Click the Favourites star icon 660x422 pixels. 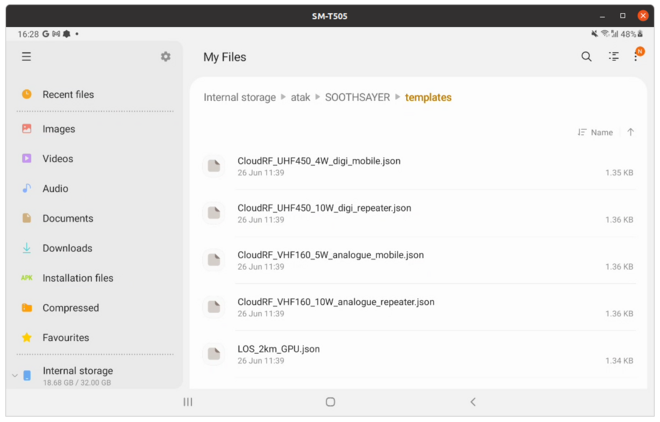(27, 337)
